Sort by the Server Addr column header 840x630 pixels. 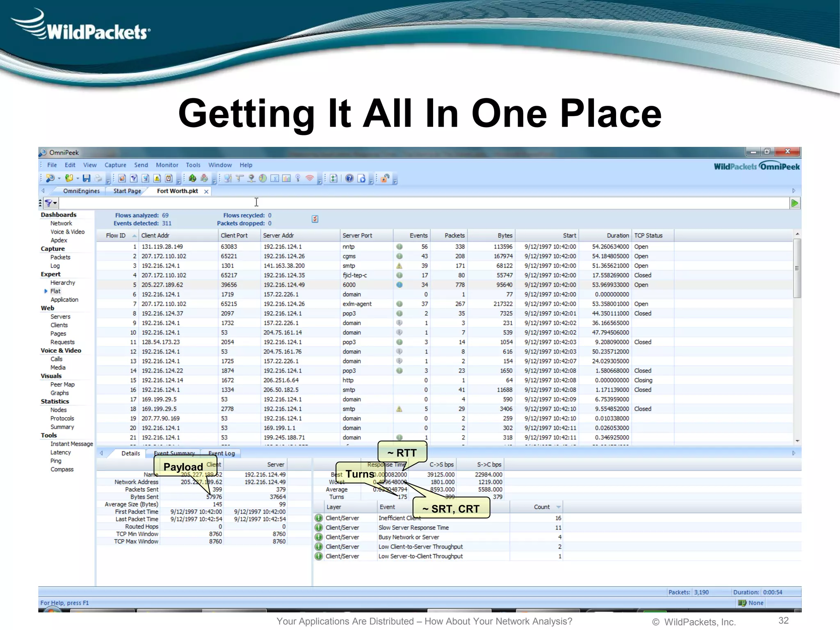[x=300, y=235]
